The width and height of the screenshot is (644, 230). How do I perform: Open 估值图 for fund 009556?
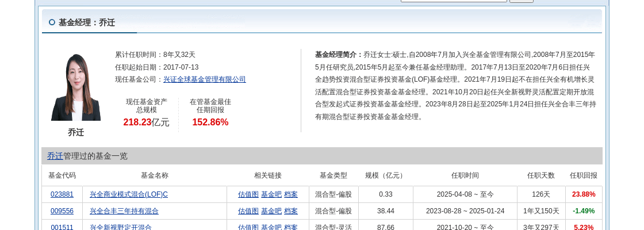pyautogui.click(x=248, y=211)
